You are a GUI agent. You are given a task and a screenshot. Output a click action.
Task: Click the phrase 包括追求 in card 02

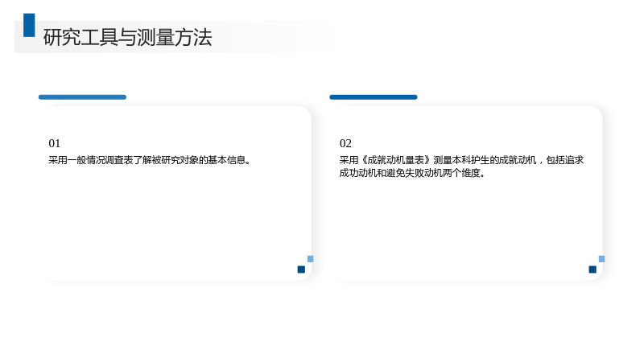click(565, 160)
